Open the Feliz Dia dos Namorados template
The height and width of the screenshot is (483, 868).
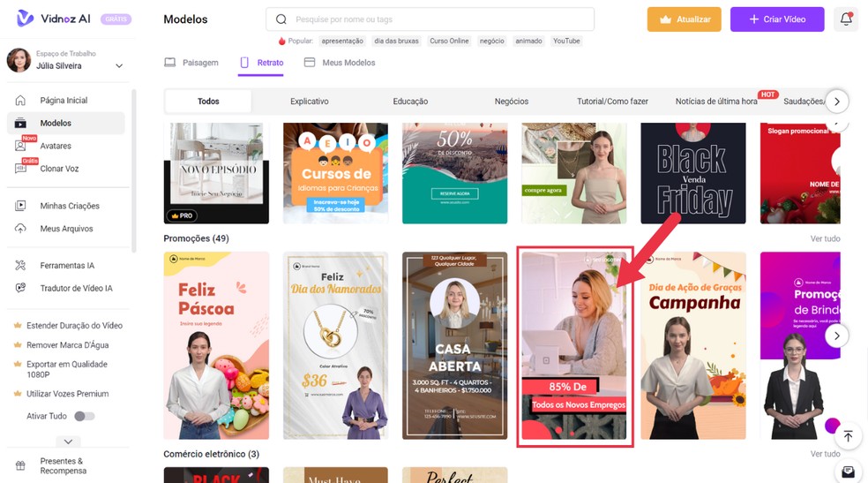(x=335, y=345)
